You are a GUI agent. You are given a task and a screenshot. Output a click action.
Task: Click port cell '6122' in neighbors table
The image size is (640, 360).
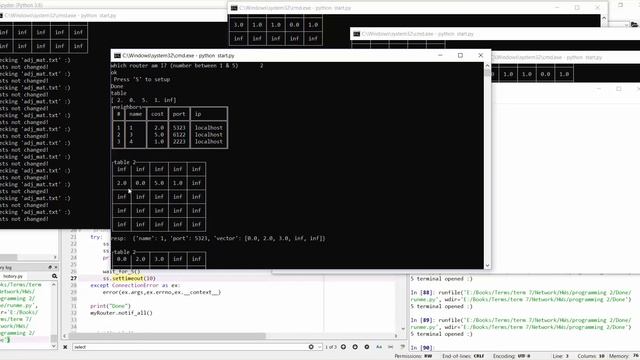[x=179, y=135]
